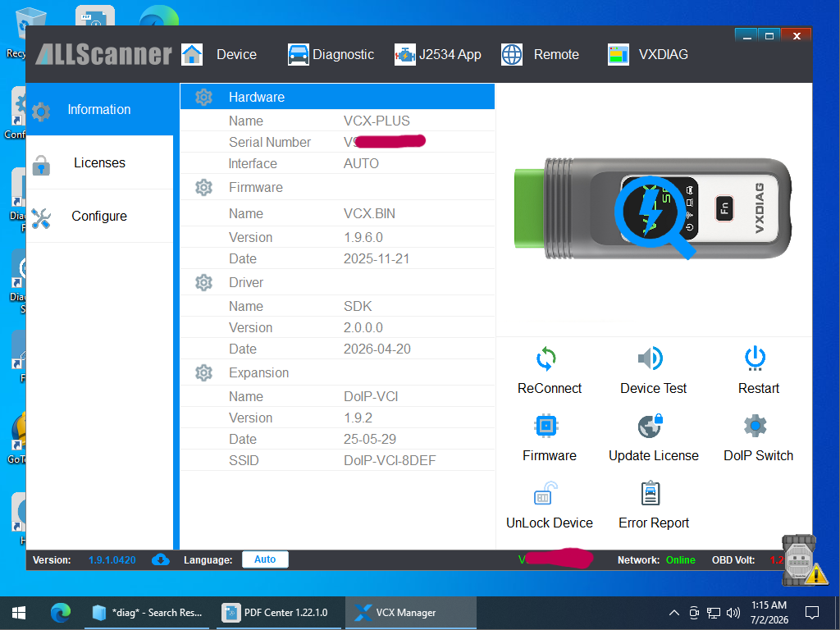Click the Firmware action label
840x630 pixels.
click(549, 455)
